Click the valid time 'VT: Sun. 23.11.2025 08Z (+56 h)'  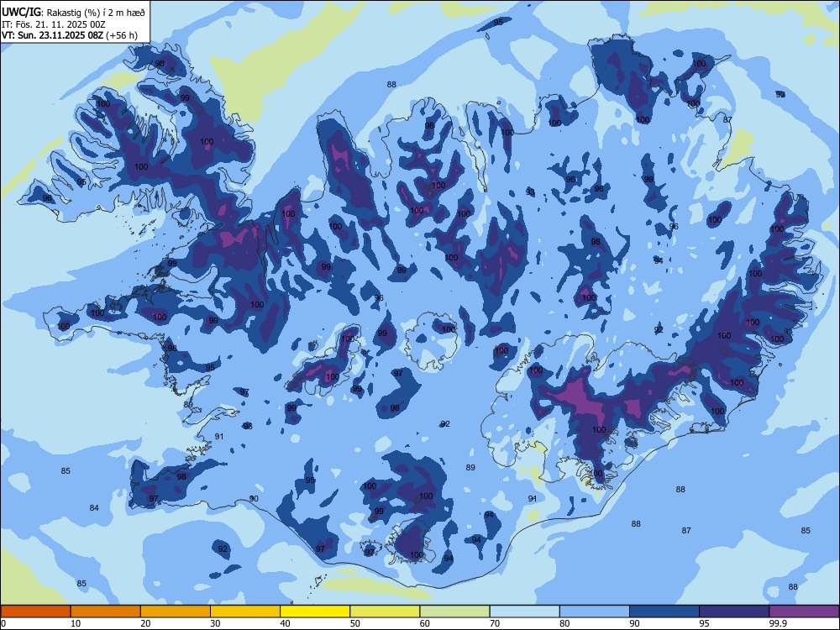click(69, 35)
